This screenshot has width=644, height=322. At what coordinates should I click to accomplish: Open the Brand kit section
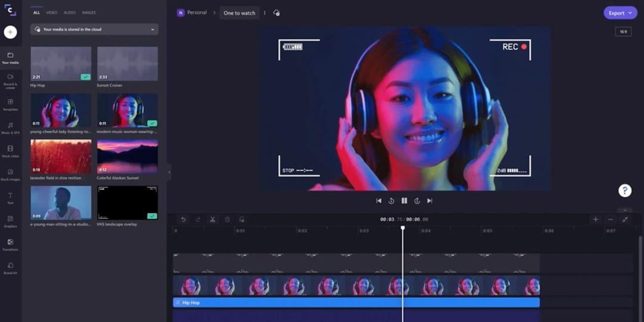(11, 267)
